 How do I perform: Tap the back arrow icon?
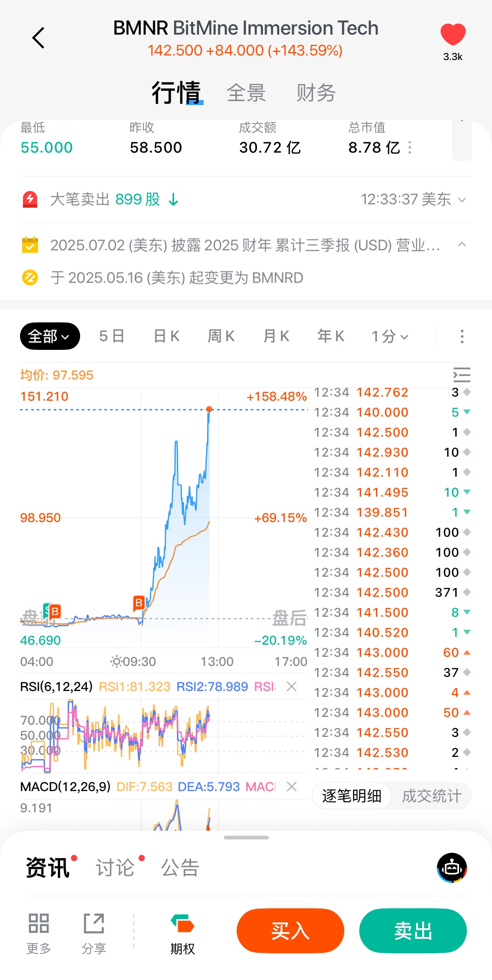point(38,38)
